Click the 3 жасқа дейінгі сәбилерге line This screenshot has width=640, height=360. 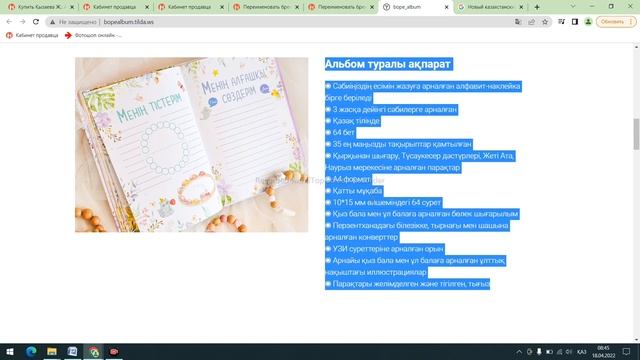tap(391, 109)
